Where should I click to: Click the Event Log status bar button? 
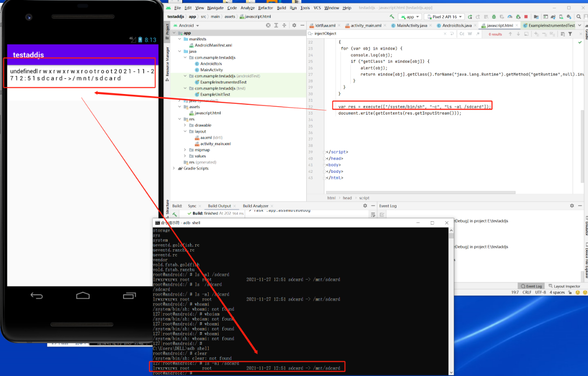(x=531, y=286)
